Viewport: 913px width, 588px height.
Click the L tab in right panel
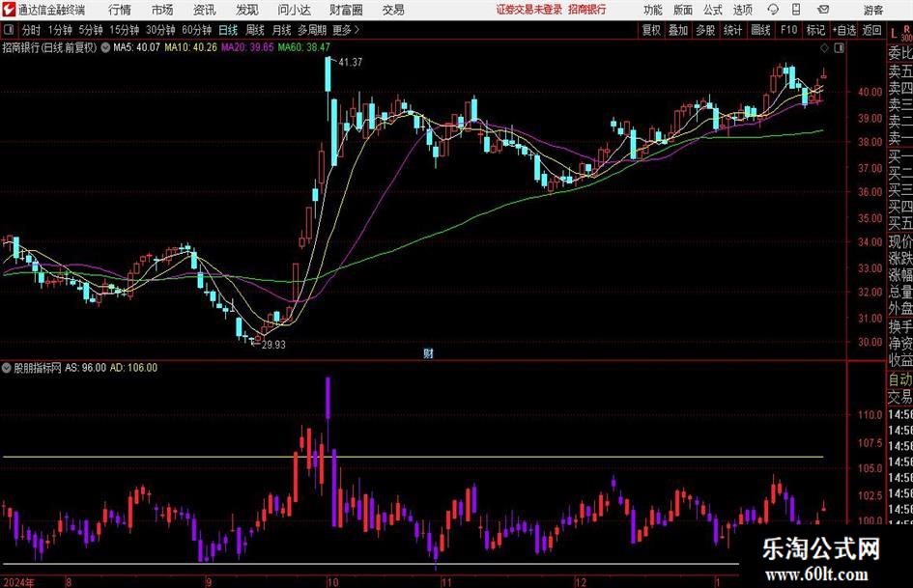(x=894, y=34)
